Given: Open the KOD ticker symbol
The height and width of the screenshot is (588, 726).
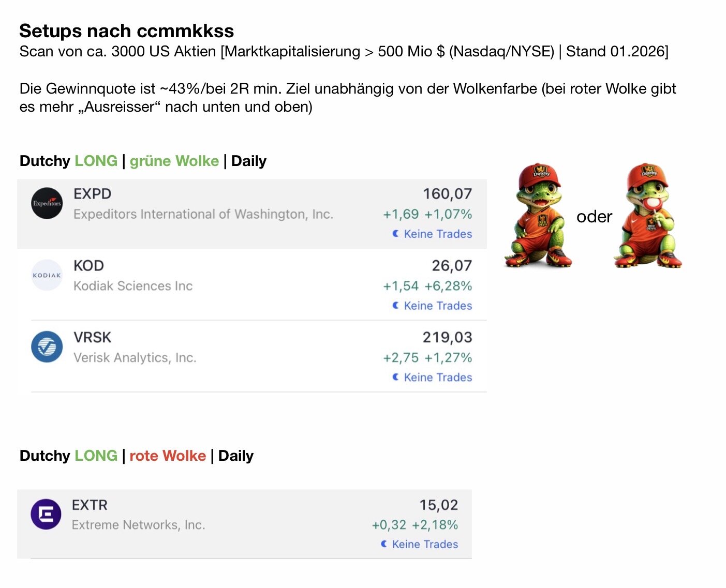Looking at the screenshot, I should pyautogui.click(x=88, y=266).
